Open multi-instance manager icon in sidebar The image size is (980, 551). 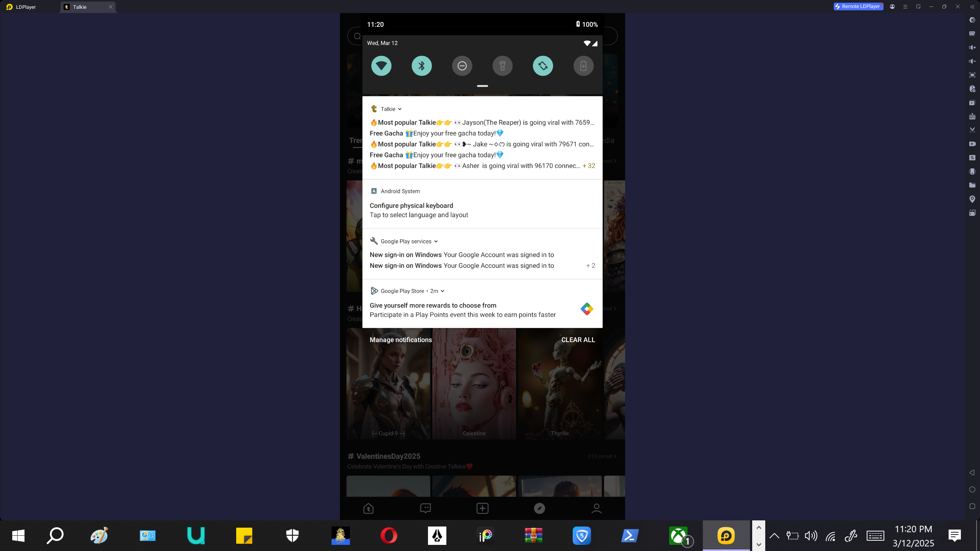[972, 103]
